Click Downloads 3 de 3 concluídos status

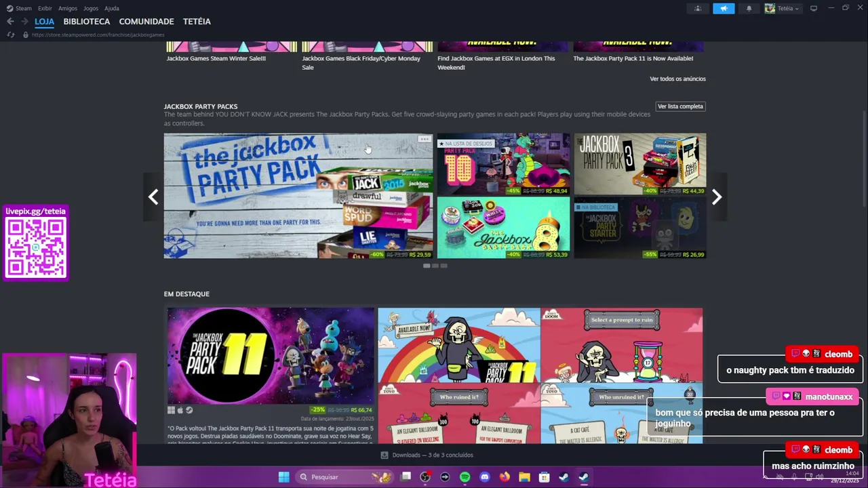(433, 455)
